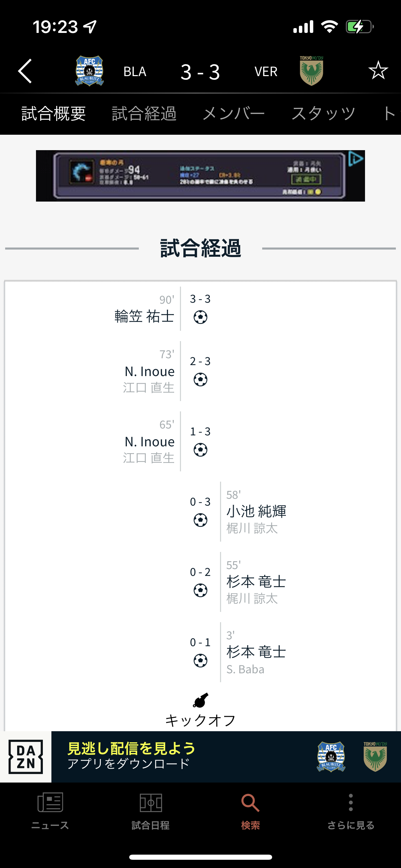
Task: Tap the AdChoices icon on the banner ad
Action: pyautogui.click(x=355, y=159)
